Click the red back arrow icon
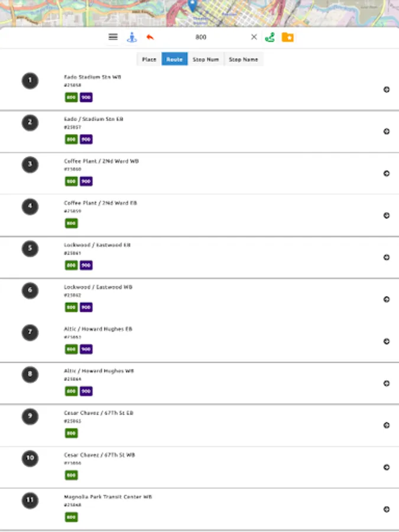Image resolution: width=399 pixels, height=532 pixels. pos(150,37)
